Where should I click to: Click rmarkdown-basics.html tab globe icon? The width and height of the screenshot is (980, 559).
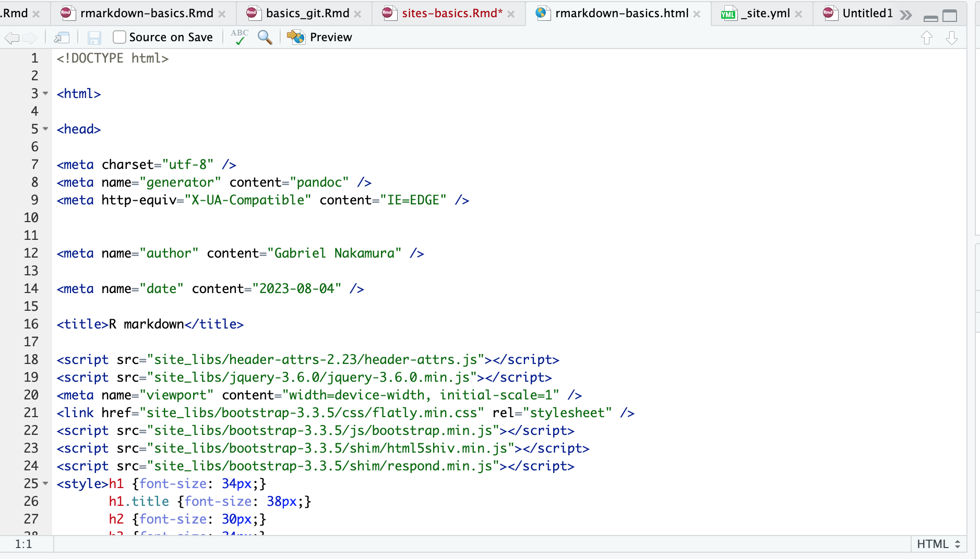542,13
